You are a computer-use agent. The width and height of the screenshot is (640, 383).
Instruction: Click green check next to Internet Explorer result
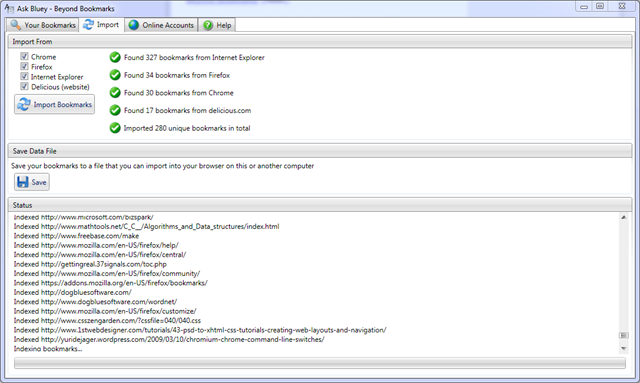115,58
